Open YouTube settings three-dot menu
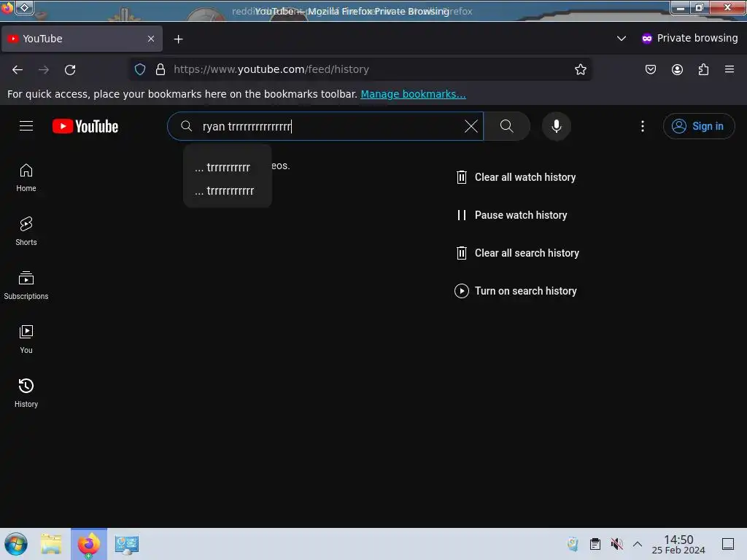The image size is (747, 560). pos(642,126)
